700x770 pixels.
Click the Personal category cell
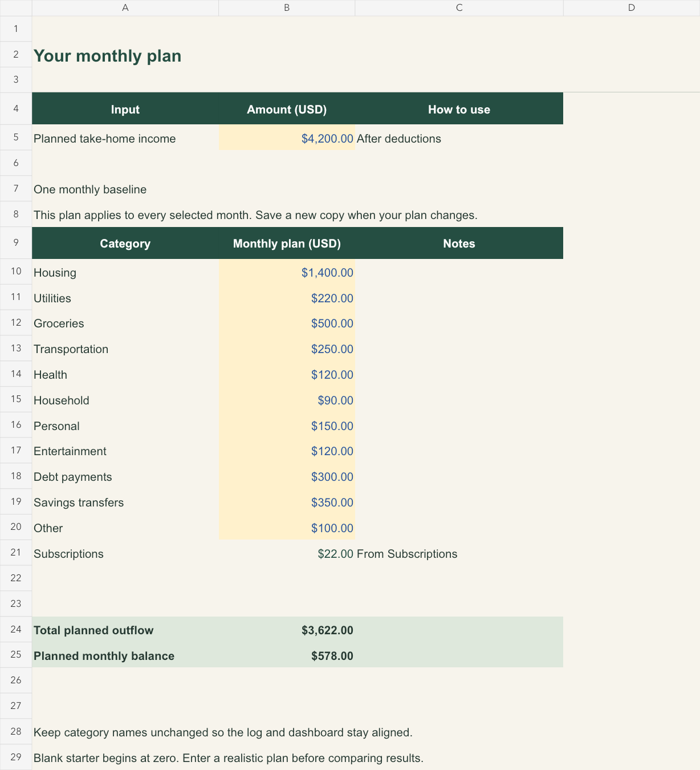[125, 425]
